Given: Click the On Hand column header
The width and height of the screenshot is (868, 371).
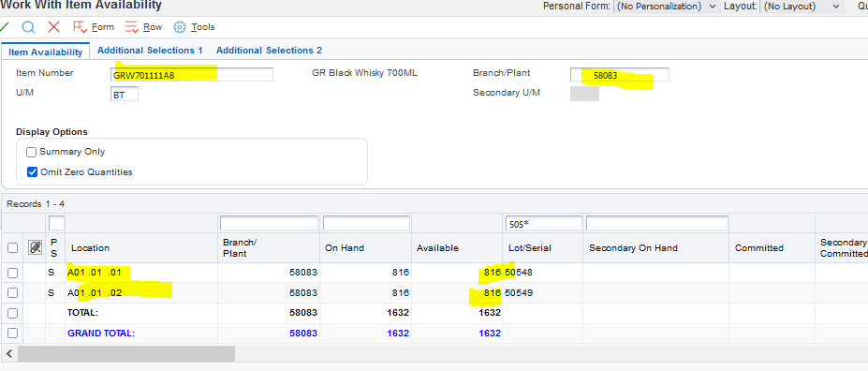Looking at the screenshot, I should click(x=345, y=248).
